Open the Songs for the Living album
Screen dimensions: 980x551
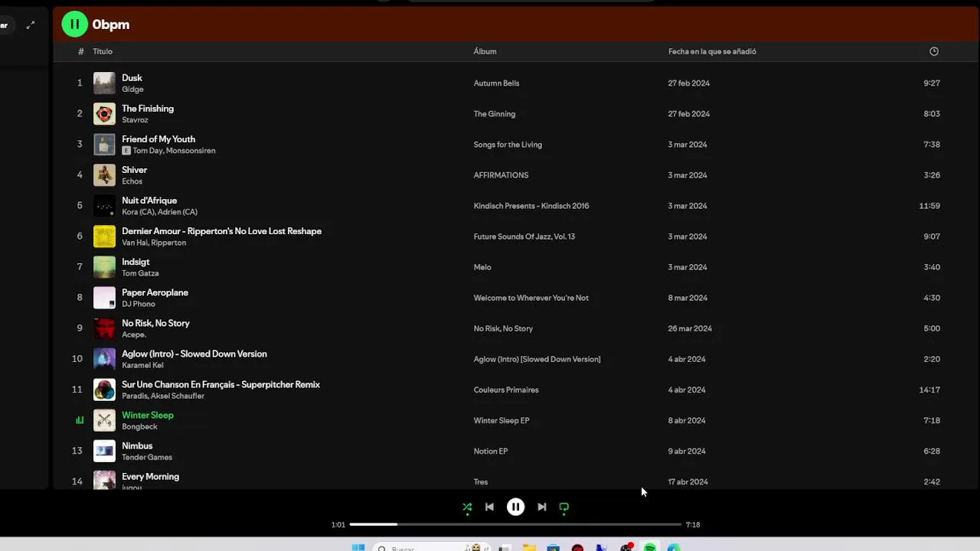click(x=508, y=144)
